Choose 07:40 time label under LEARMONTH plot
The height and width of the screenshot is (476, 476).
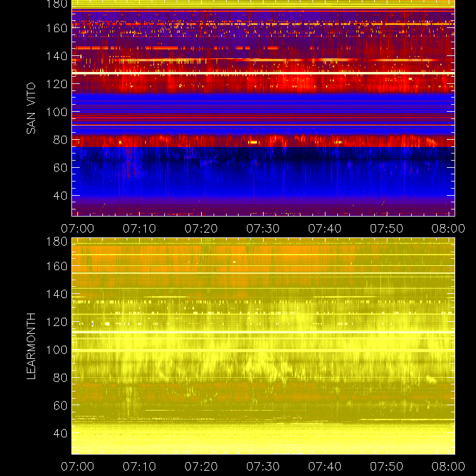tap(325, 466)
